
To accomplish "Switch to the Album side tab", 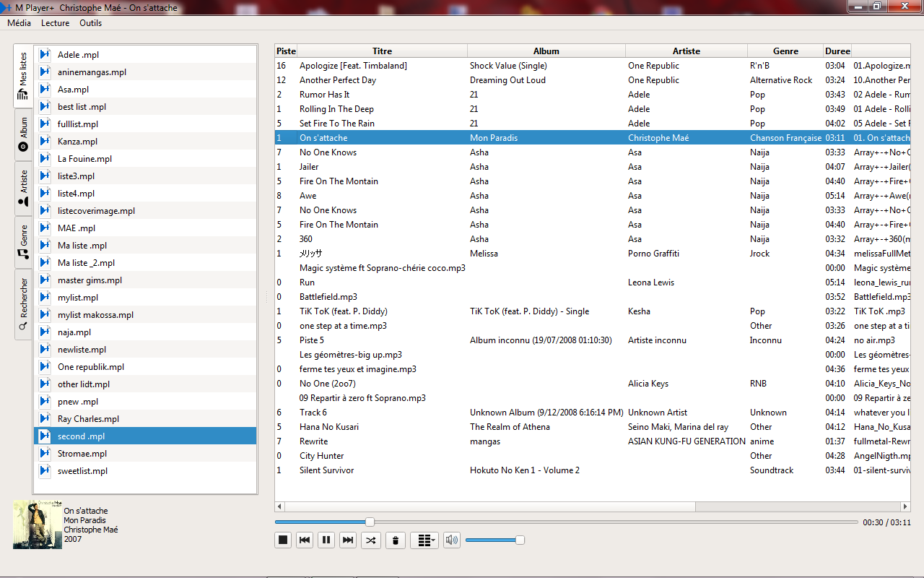I will click(23, 135).
